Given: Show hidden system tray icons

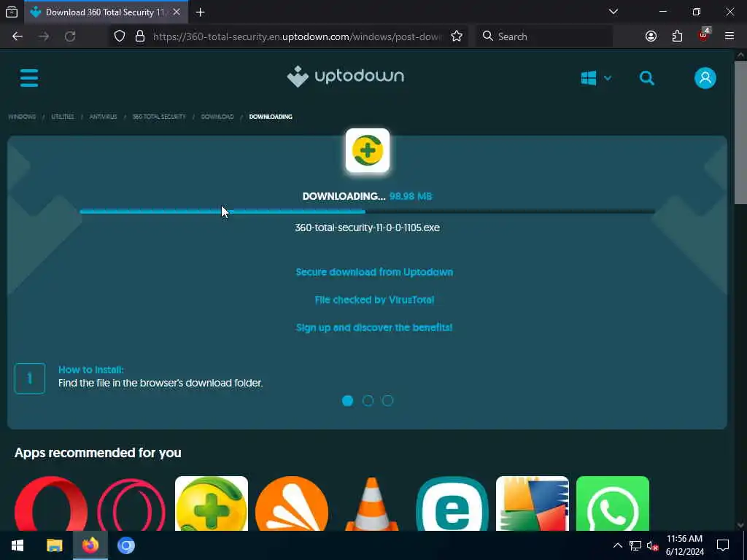Looking at the screenshot, I should point(617,545).
